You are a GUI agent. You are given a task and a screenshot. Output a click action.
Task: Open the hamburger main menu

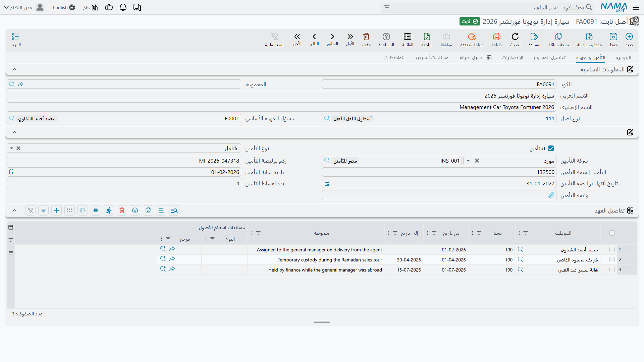click(636, 7)
